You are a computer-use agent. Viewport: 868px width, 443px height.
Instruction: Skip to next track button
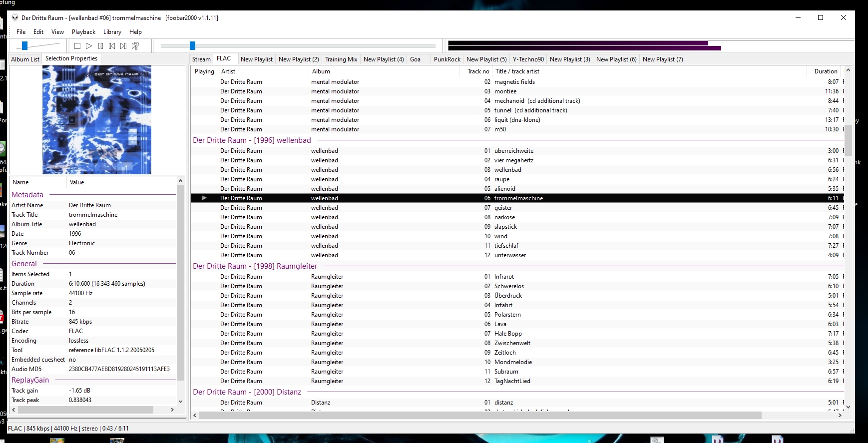(x=123, y=46)
